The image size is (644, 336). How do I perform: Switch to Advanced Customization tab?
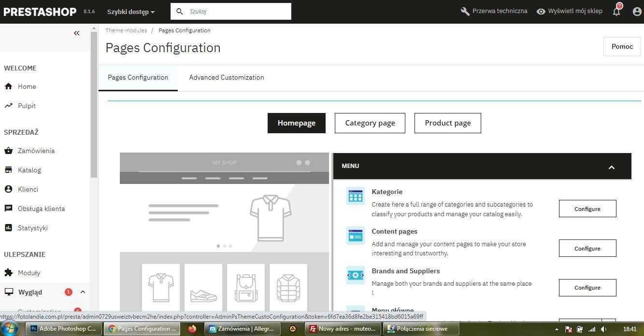coord(227,77)
